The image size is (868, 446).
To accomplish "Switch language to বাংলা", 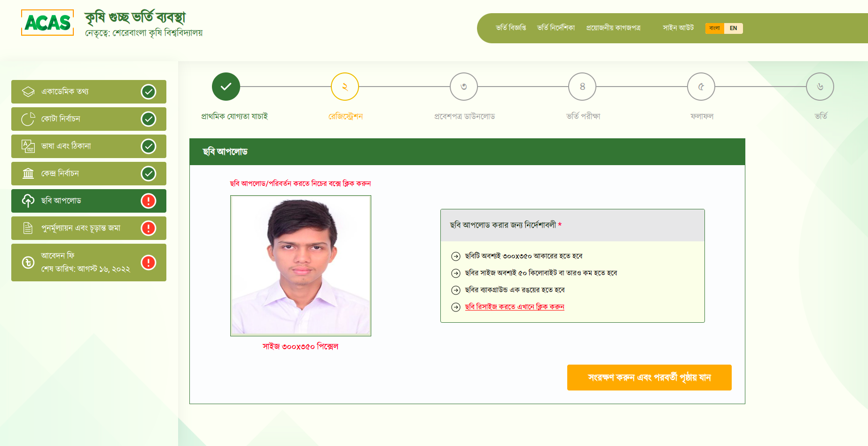I will [x=715, y=28].
